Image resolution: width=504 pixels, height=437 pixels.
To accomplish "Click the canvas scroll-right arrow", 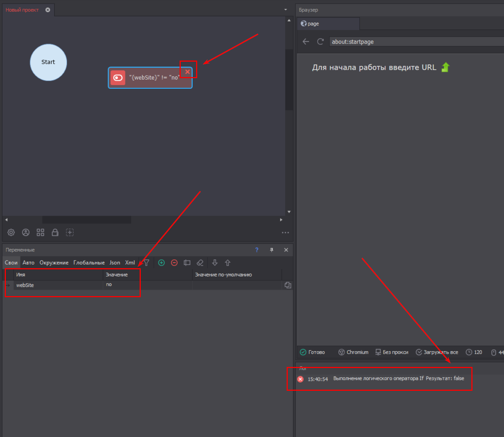I will (x=281, y=220).
